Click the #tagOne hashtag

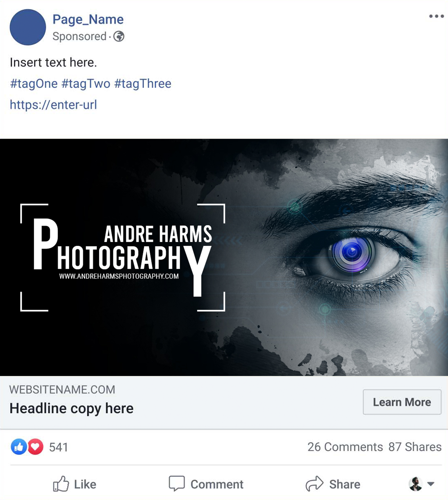pos(34,84)
